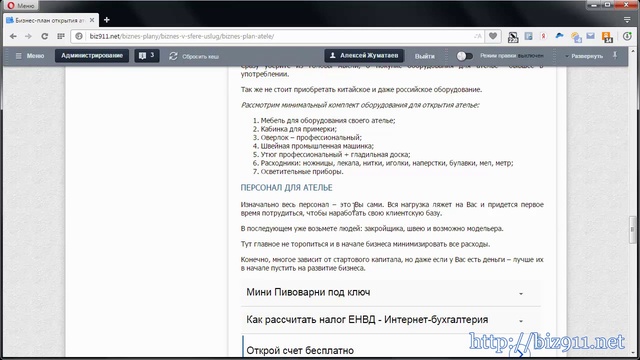The height and width of the screenshot is (360, 640).
Task: Open the Speed Dial grid
Action: coord(61,36)
